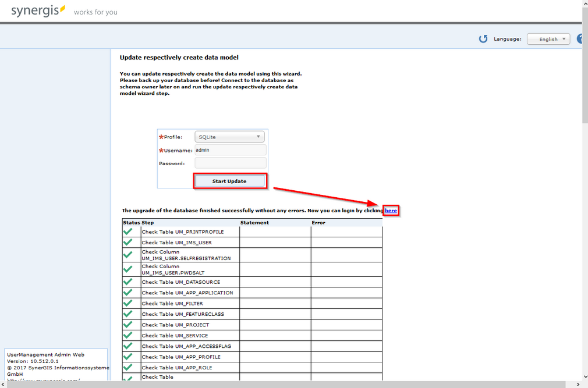The width and height of the screenshot is (588, 388).
Task: Click the checkmark beside Check Table UM_IMS_USER
Action: tap(129, 243)
